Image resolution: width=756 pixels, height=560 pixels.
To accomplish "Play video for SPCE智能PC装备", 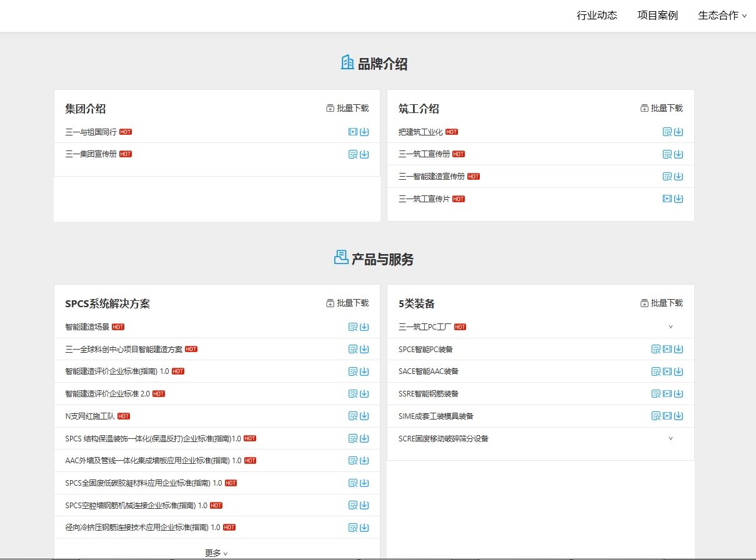I will click(x=667, y=349).
